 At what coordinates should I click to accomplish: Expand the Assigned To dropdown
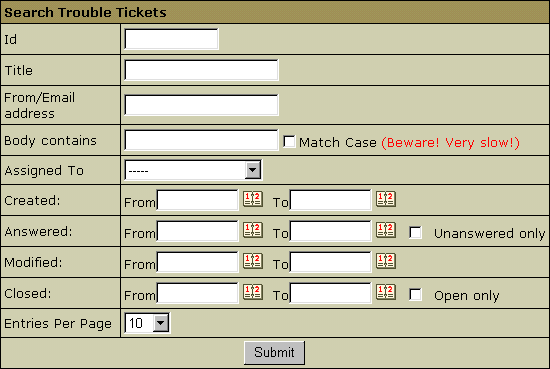click(x=193, y=170)
